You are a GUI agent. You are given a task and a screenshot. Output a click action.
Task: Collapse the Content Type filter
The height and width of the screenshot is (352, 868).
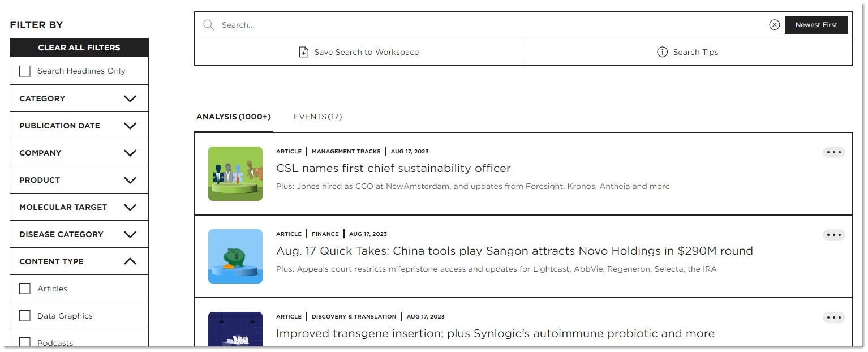[79, 261]
